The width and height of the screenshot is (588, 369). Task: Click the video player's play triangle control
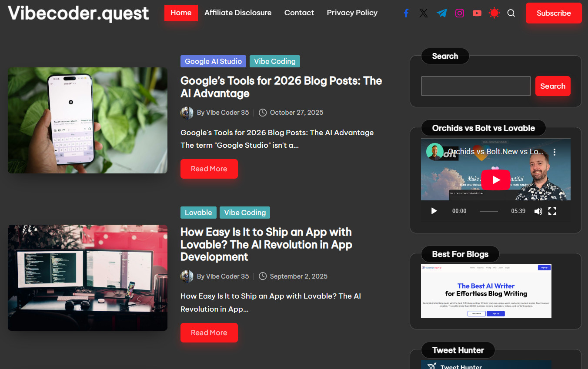[434, 211]
